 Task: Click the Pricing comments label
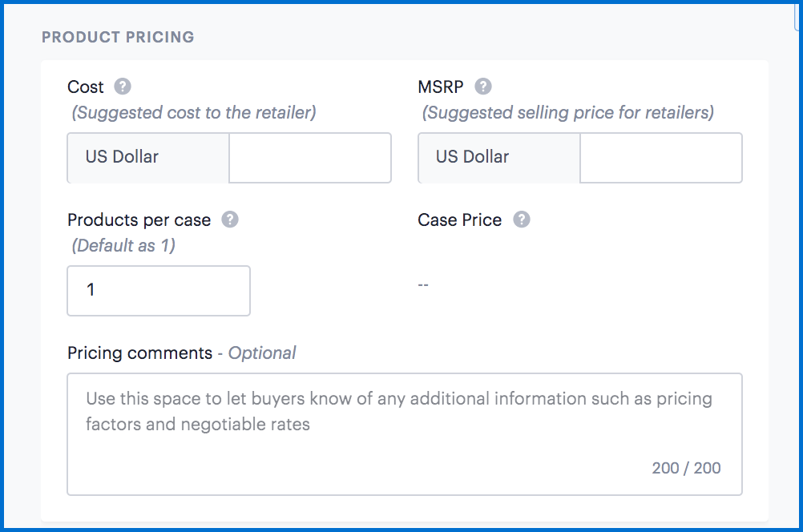coord(140,353)
